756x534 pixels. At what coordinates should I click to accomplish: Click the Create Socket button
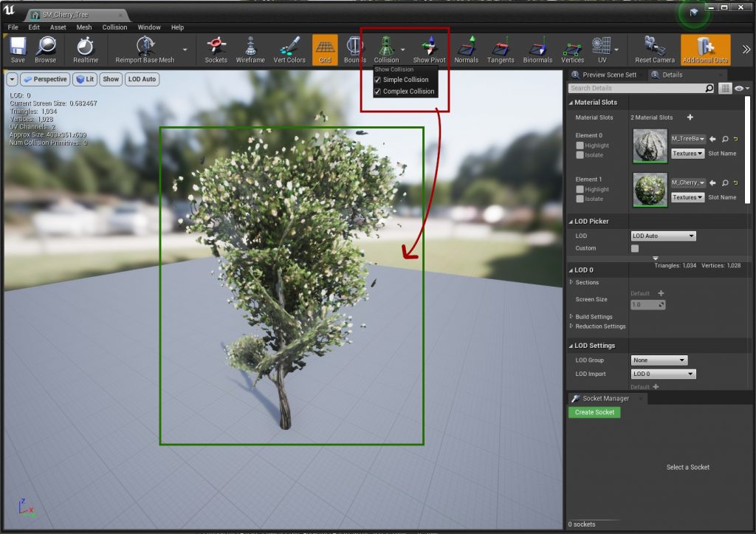(594, 412)
